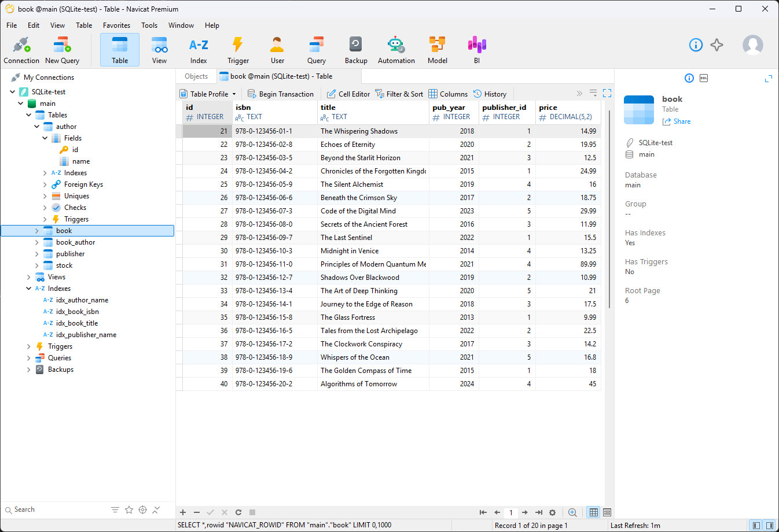This screenshot has width=779, height=532.
Task: Refresh the table data
Action: (x=238, y=512)
